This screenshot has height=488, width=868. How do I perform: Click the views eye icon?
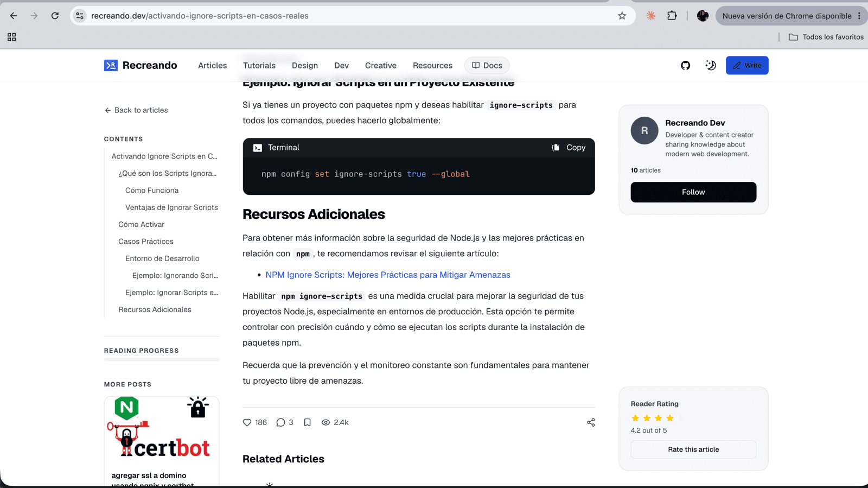[325, 422]
